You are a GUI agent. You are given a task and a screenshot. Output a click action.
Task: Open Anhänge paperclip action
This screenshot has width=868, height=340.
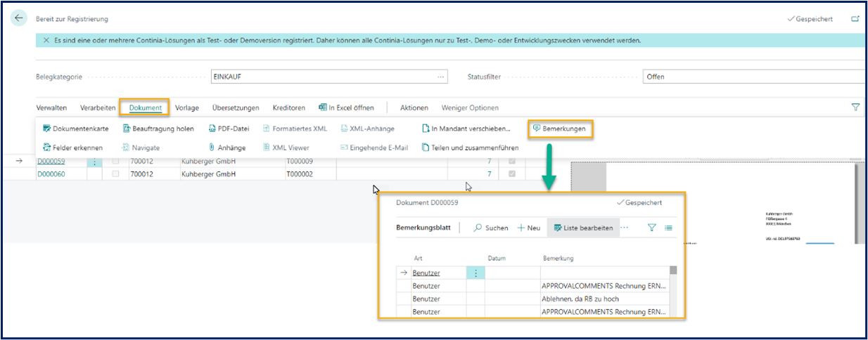pyautogui.click(x=226, y=148)
